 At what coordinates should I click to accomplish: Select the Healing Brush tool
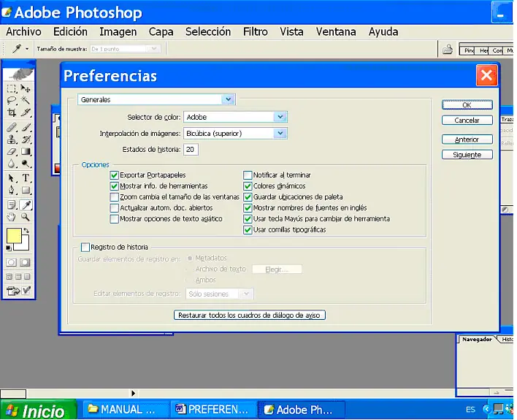click(12, 127)
